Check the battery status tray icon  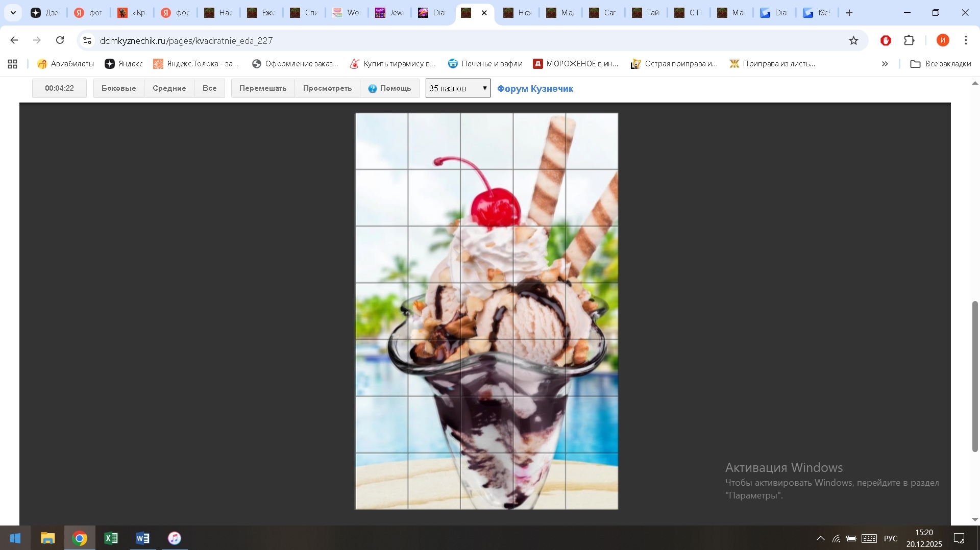pyautogui.click(x=851, y=538)
